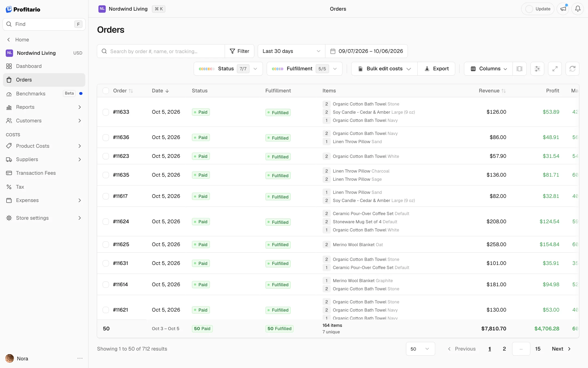Viewport: 588px width, 368px height.
Task: Go to Next page
Action: (x=561, y=349)
